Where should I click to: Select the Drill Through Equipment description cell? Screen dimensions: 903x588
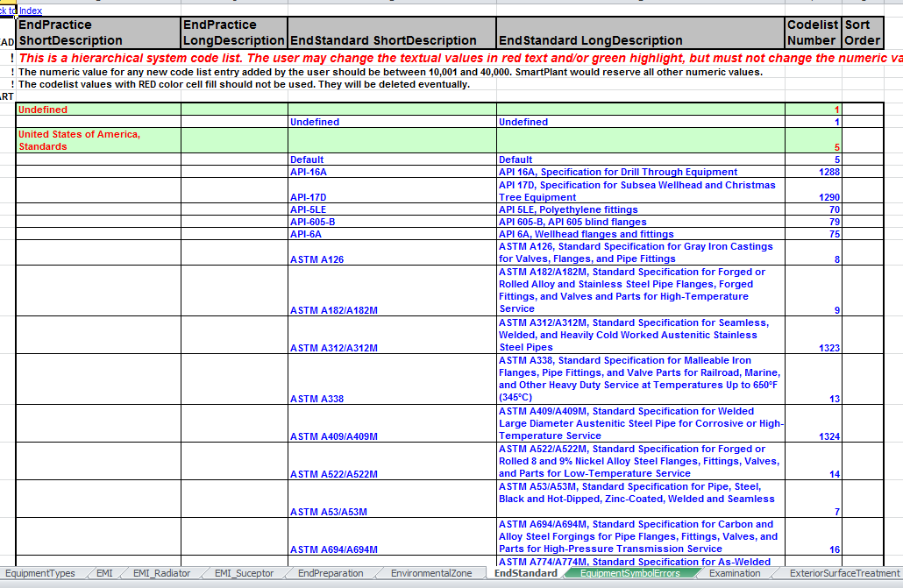click(x=641, y=172)
